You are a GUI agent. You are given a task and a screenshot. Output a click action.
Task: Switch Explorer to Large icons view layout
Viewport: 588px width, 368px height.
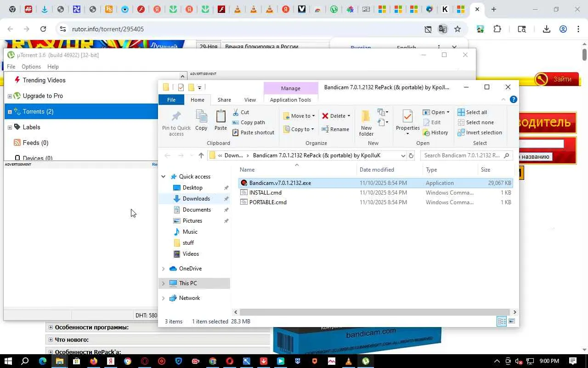(x=512, y=322)
